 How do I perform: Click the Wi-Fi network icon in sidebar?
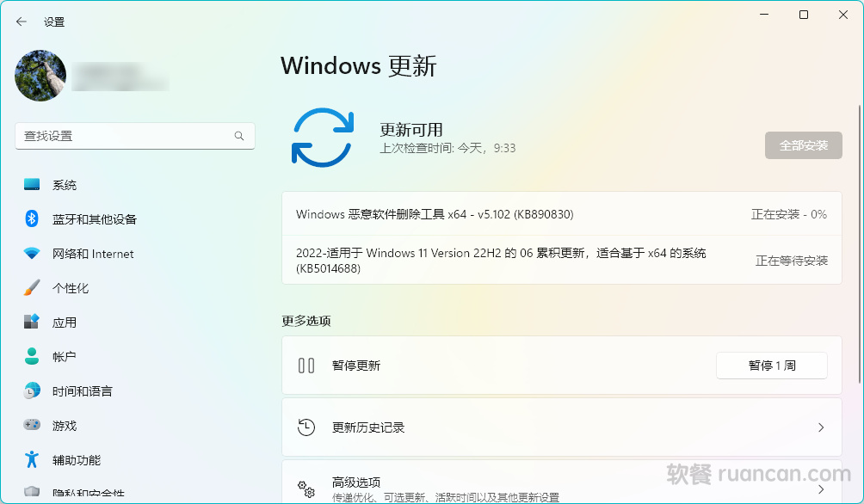(x=32, y=254)
